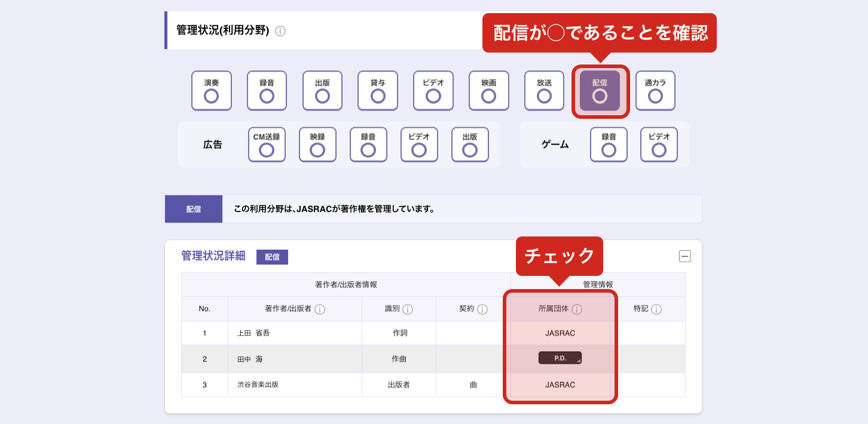Click info icon next to 所属団体 header
Image resolution: width=868 pixels, height=424 pixels.
point(577,309)
